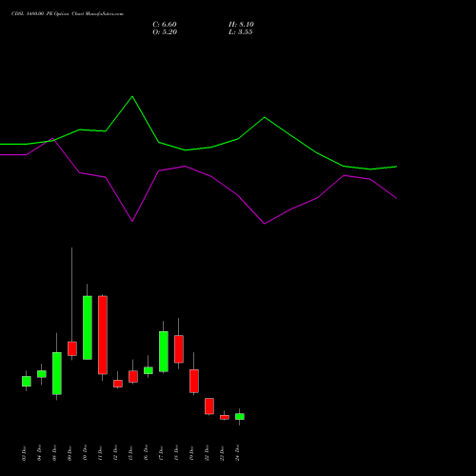Screen dimensions: 476x476
Task: Select the 23 Dec date label
Action: pos(222,453)
